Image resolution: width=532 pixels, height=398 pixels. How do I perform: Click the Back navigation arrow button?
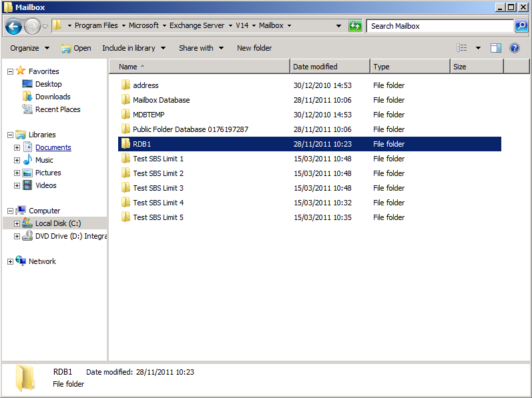click(13, 26)
